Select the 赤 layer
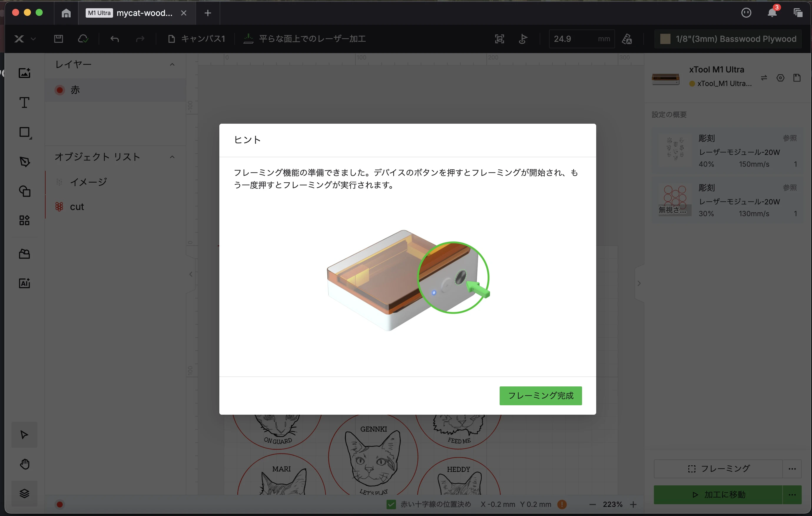Screen dimensions: 812x516 [x=115, y=90]
